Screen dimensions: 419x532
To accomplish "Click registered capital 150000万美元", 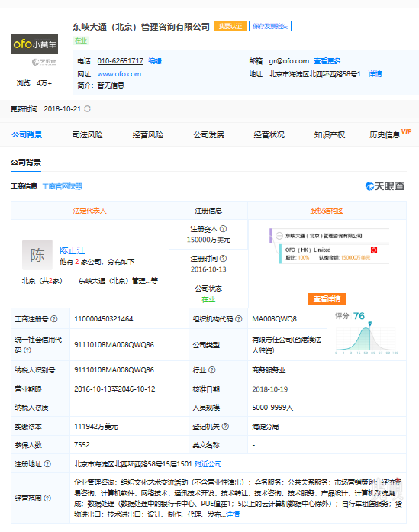I will 208,240.
